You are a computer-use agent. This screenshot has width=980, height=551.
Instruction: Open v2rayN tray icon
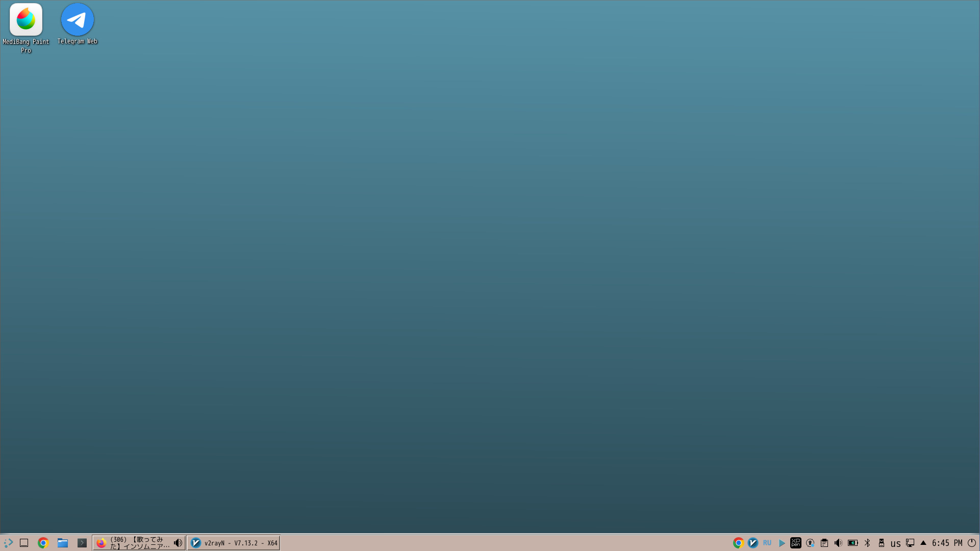coord(753,543)
